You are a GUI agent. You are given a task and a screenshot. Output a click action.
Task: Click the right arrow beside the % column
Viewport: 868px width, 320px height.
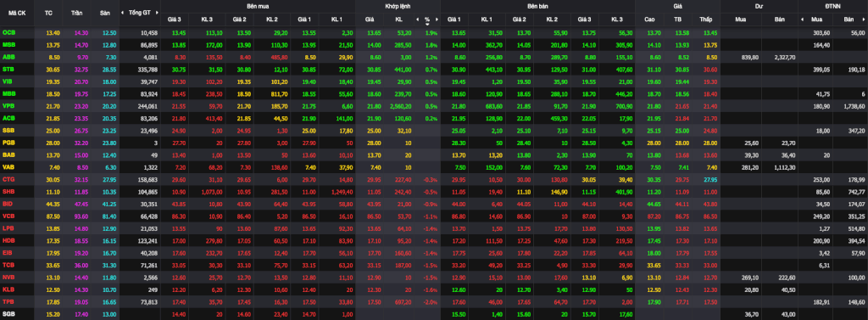[436, 20]
